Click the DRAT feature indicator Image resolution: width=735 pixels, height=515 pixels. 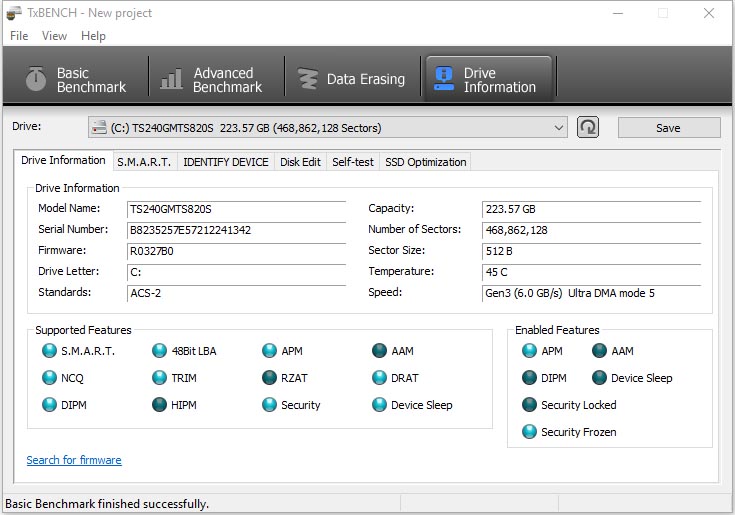(379, 377)
